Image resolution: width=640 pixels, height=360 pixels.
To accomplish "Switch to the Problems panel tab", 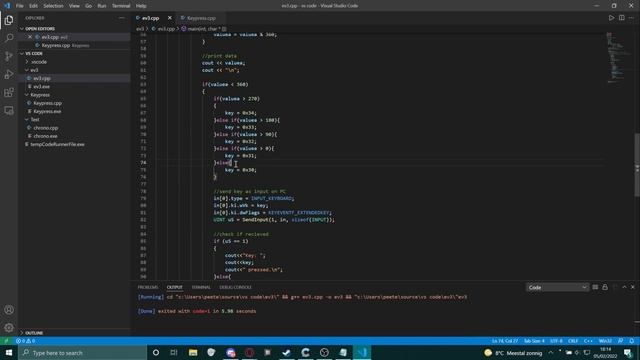I will pyautogui.click(x=147, y=287).
